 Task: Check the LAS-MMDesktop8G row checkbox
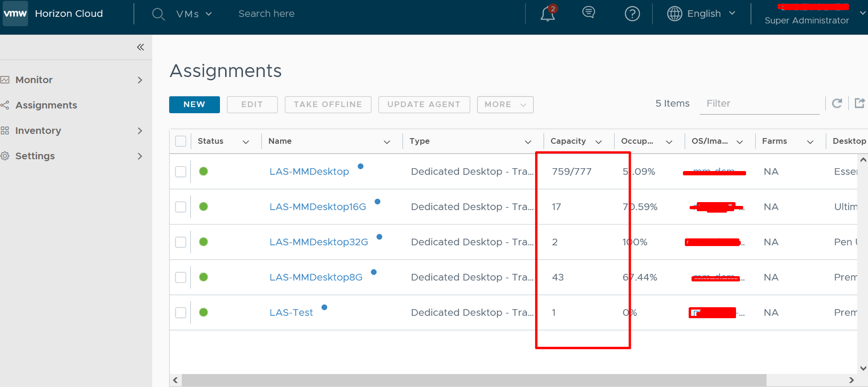181,277
